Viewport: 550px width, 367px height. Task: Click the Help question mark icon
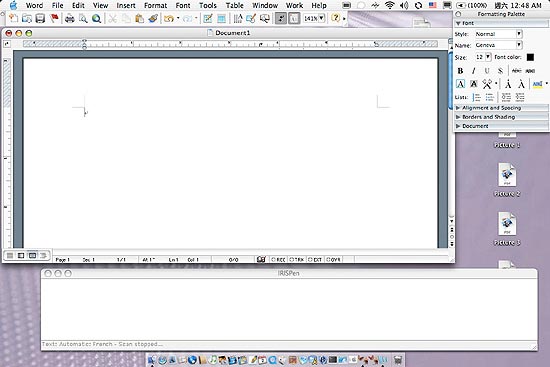336,18
